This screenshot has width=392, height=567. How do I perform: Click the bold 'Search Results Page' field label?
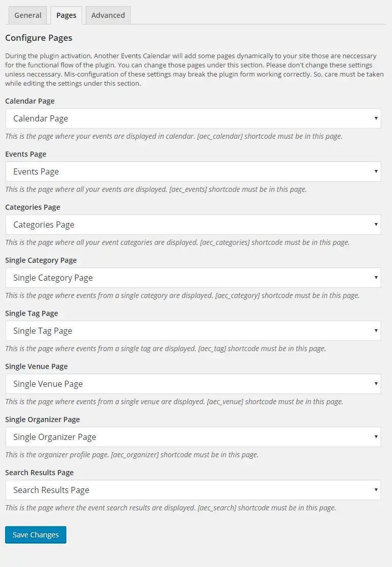(x=39, y=473)
